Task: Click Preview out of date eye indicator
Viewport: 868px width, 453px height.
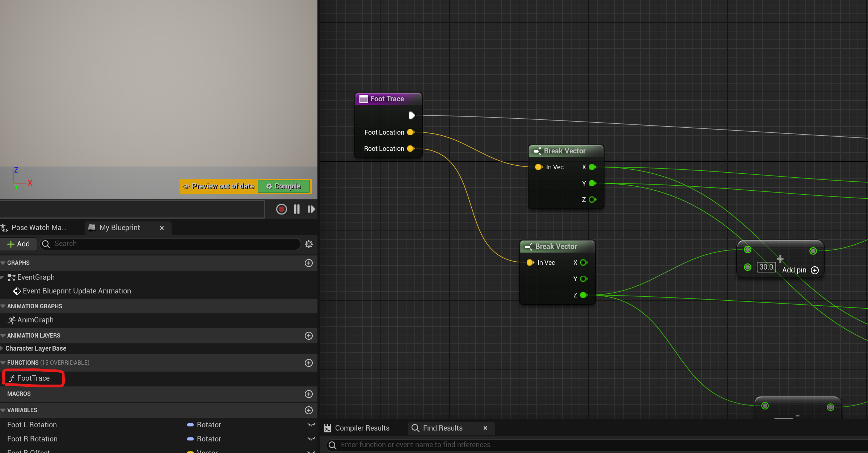Action: point(186,186)
